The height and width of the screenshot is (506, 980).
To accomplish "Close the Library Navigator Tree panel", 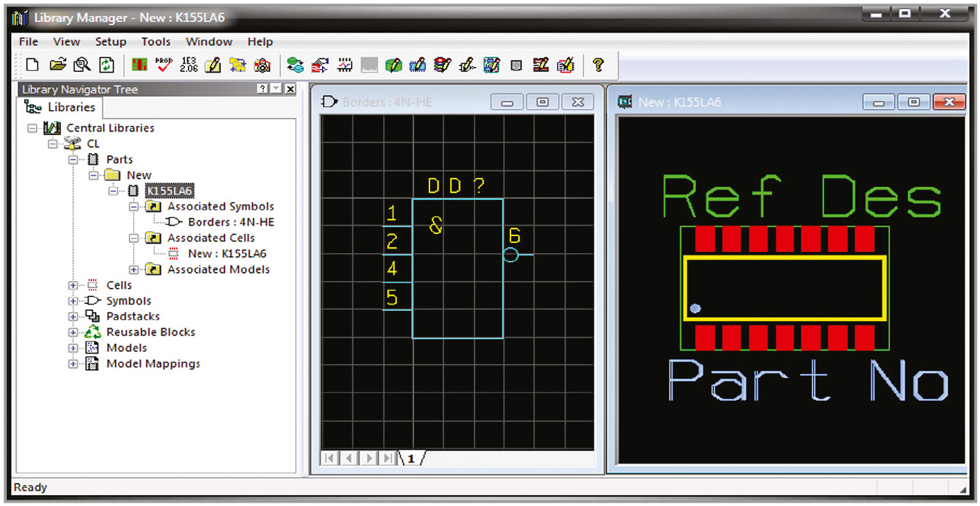I will pyautogui.click(x=290, y=89).
